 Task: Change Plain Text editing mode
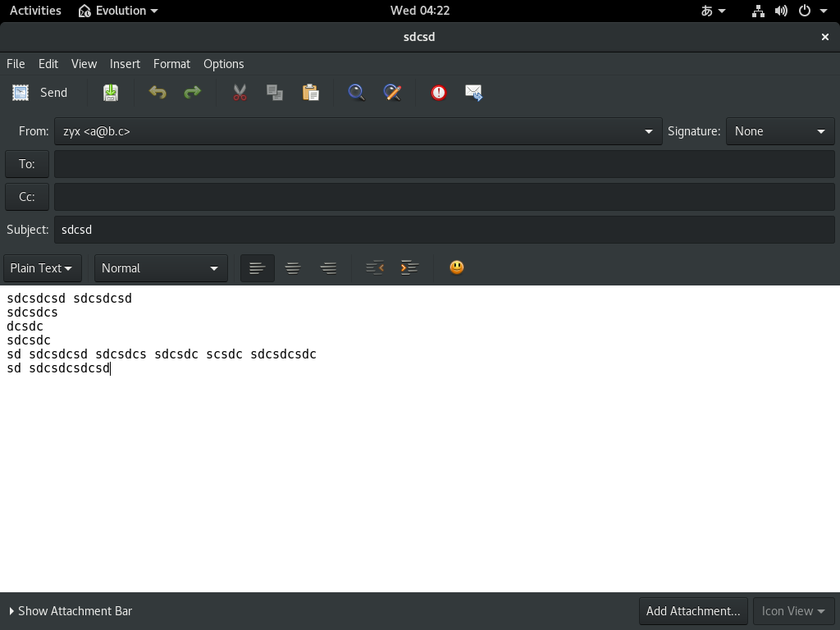[x=43, y=268]
